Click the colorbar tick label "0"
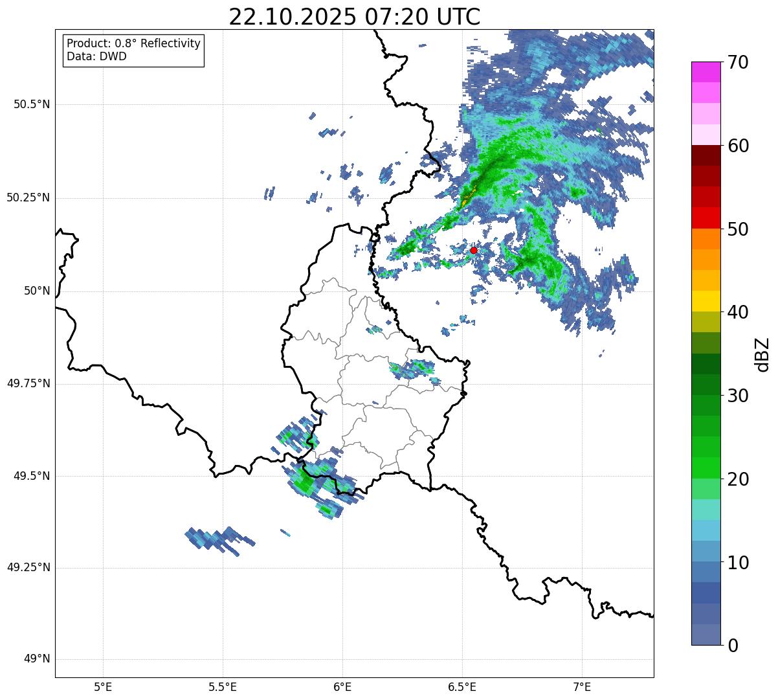778x700 pixels. click(x=733, y=646)
